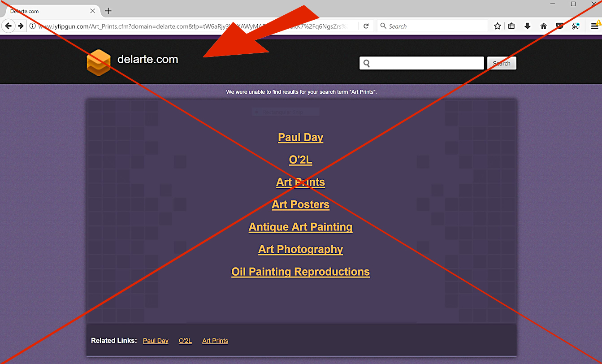The image size is (602, 364).
Task: Click the browser toolbar Search field
Action: coord(433,26)
